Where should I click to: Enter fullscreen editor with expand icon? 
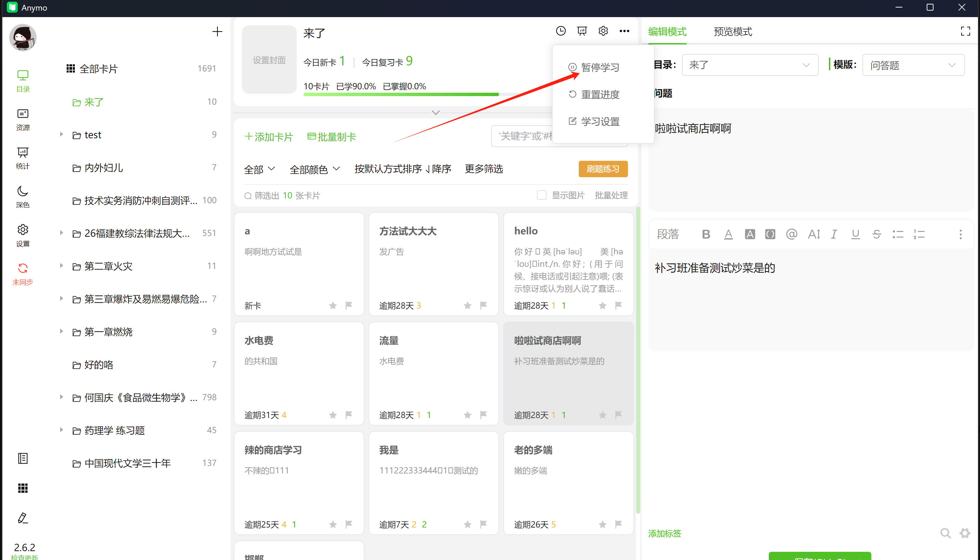pos(965,31)
